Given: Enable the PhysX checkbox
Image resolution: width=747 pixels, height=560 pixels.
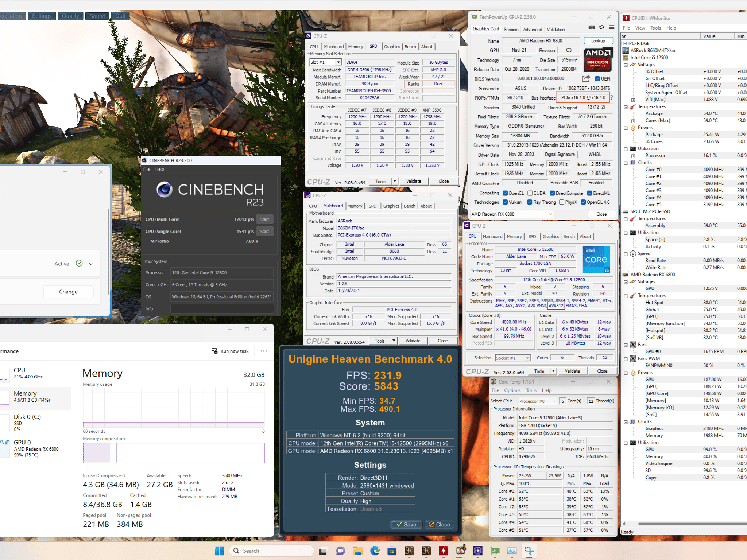Looking at the screenshot, I should click(x=561, y=202).
